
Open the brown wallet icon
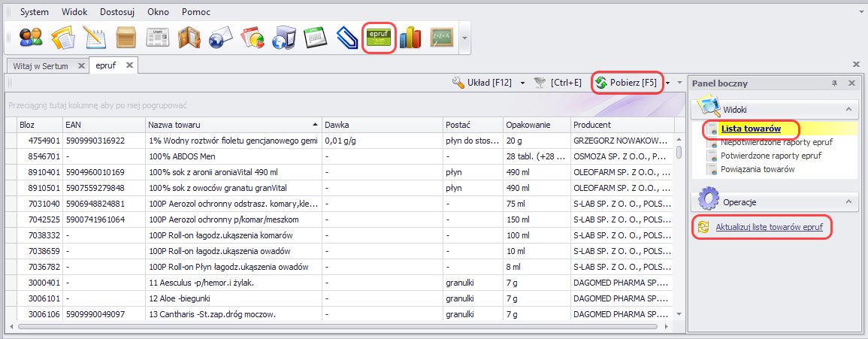click(189, 38)
